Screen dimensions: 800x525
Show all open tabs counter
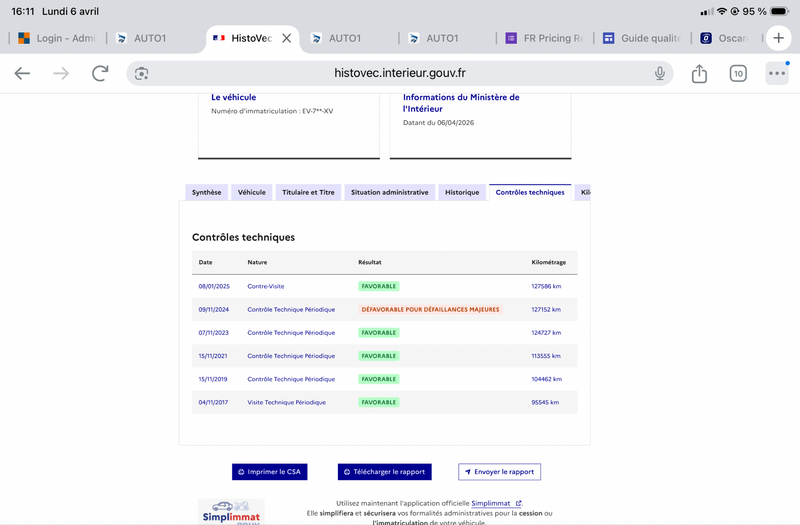(x=738, y=73)
